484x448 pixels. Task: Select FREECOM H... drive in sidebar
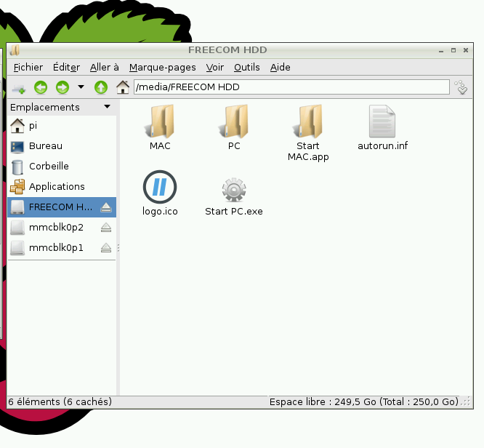click(x=62, y=207)
